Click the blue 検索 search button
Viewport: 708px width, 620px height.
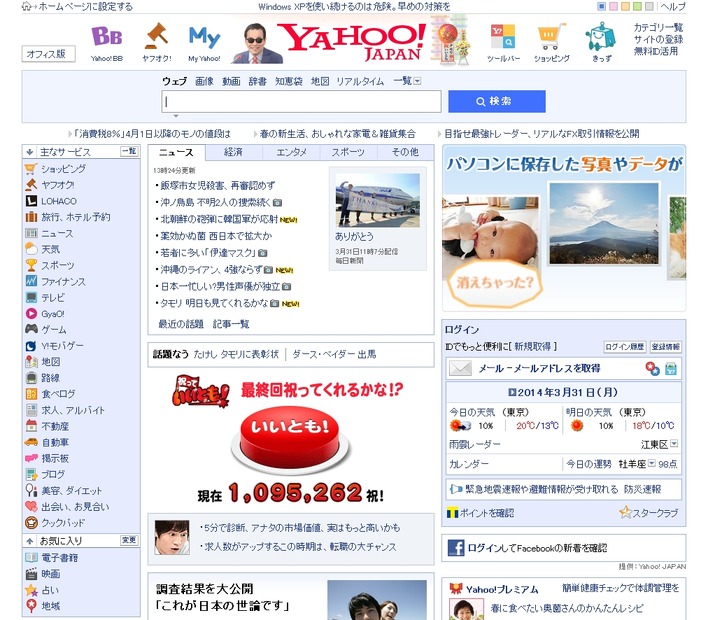[x=497, y=101]
